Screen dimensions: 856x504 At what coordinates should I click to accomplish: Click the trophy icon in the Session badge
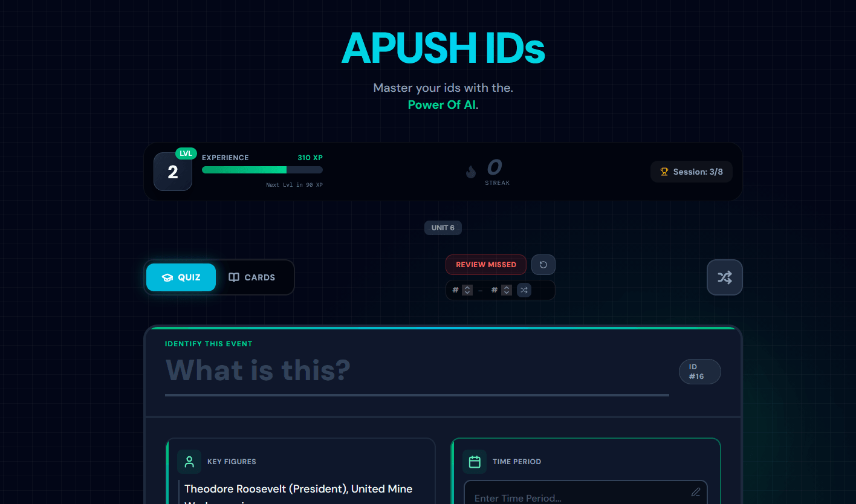click(x=664, y=172)
